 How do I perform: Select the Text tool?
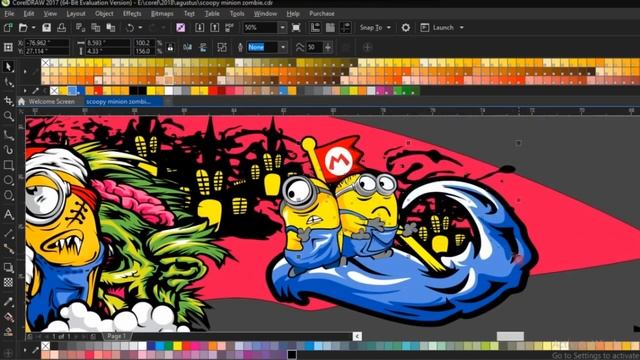coord(8,214)
